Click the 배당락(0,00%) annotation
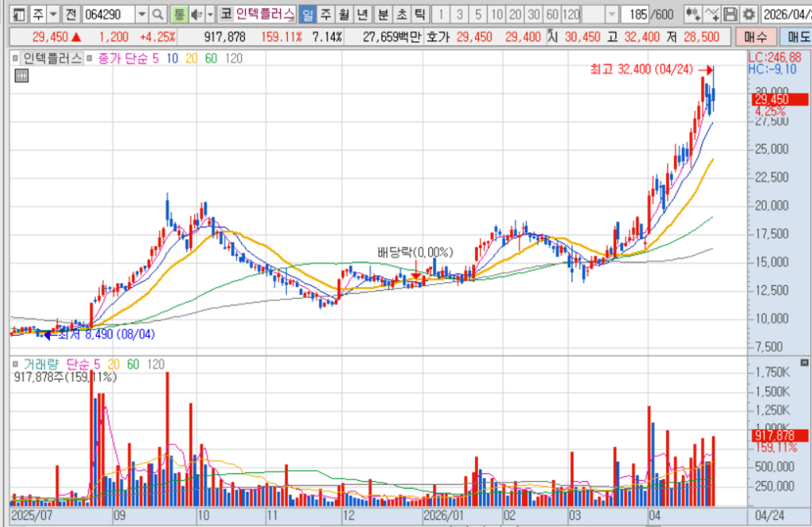This screenshot has height=527, width=812. 416,252
